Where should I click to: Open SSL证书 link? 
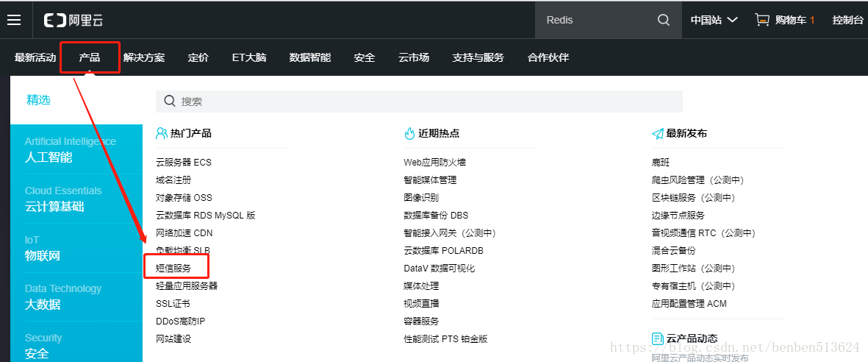pos(173,304)
